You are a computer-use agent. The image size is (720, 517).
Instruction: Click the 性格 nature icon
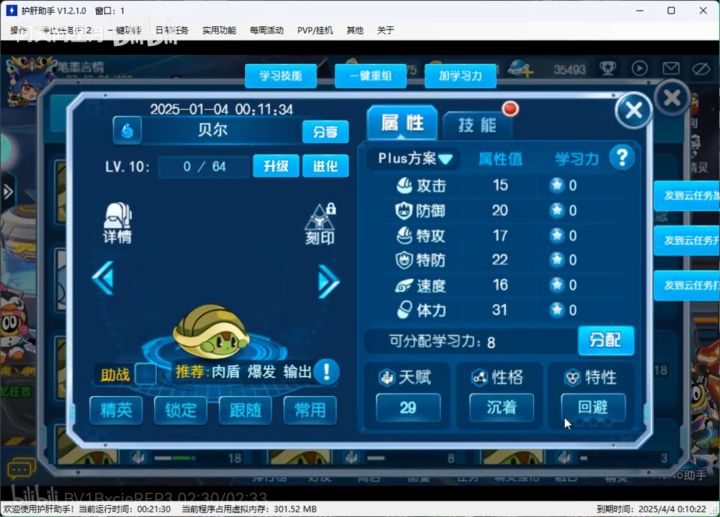tap(480, 377)
